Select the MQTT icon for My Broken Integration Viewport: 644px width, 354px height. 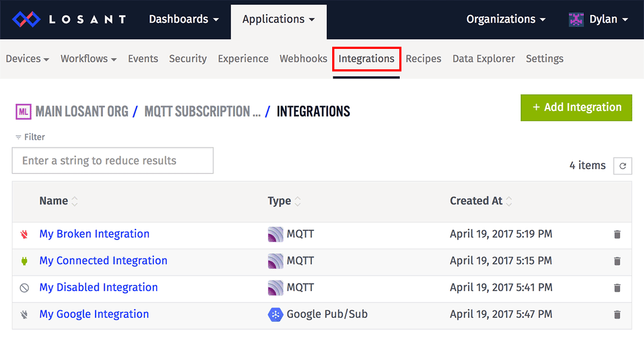[275, 234]
